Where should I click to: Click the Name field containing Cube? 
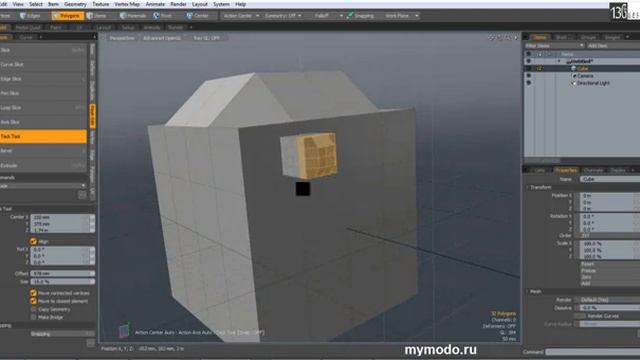[x=610, y=179]
